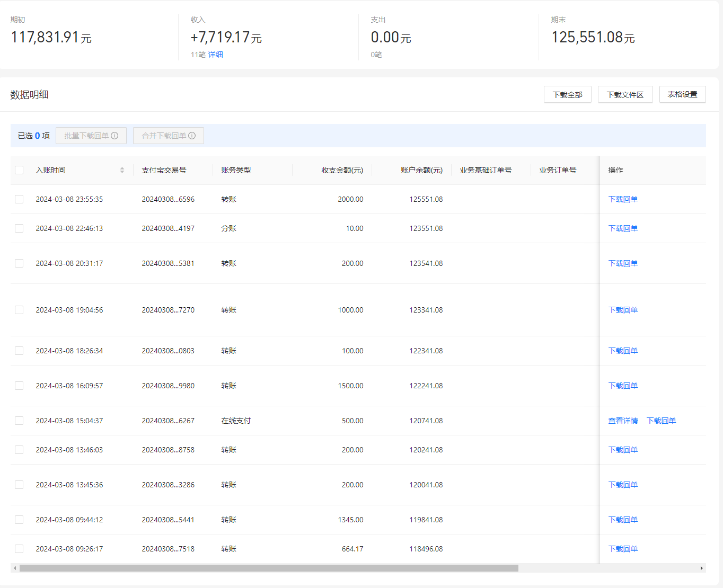Click the 收入 amount +7,719.17元

[x=226, y=37]
